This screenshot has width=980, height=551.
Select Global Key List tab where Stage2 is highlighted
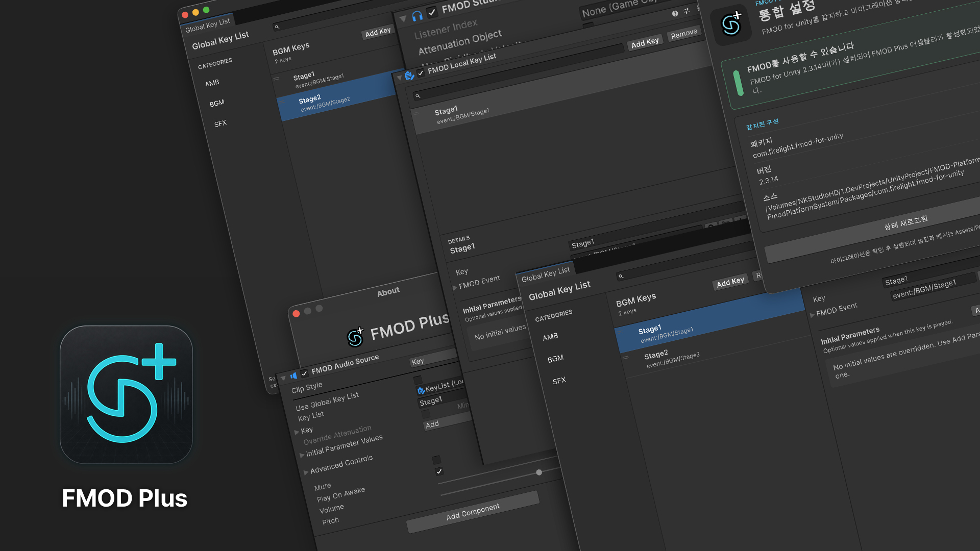click(x=208, y=25)
